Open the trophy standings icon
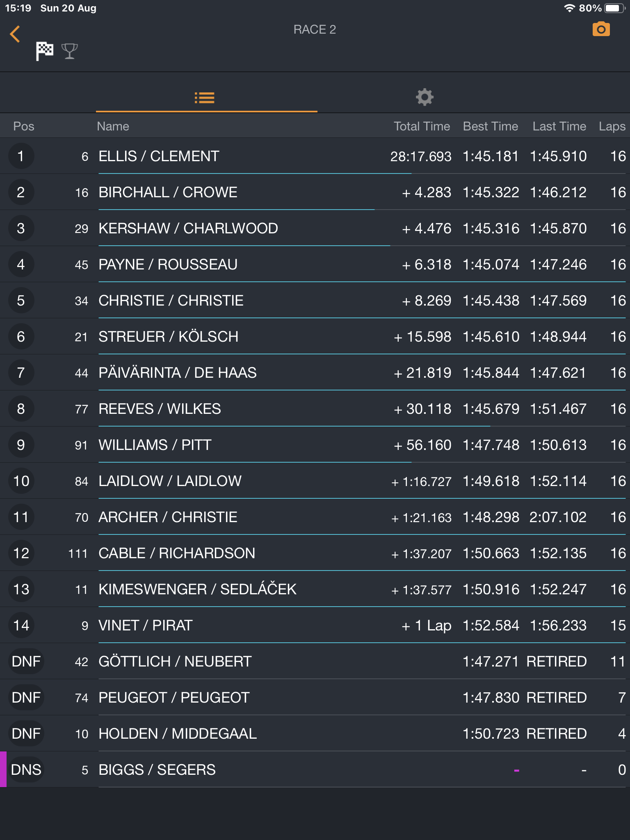The height and width of the screenshot is (840, 630). pos(69,51)
